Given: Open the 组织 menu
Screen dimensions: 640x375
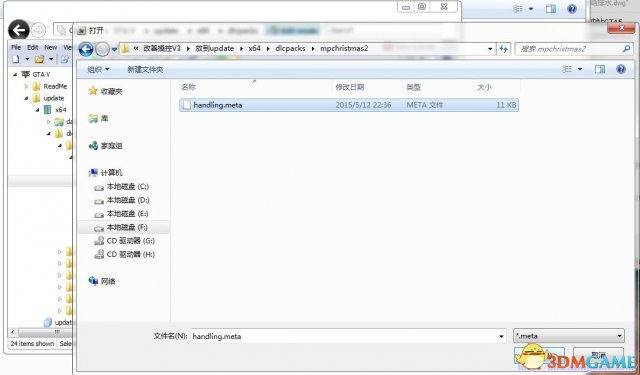Looking at the screenshot, I should point(98,70).
